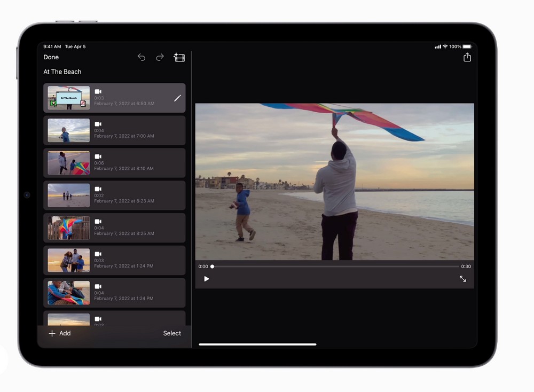Screen dimensions: 534x392
Task: Play the video preview
Action: (207, 279)
